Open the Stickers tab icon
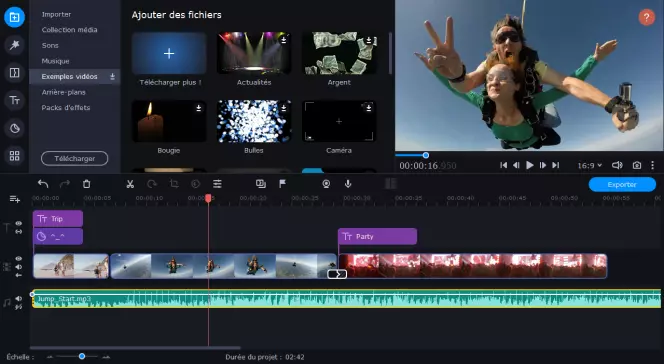This screenshot has width=664, height=364. point(14,128)
